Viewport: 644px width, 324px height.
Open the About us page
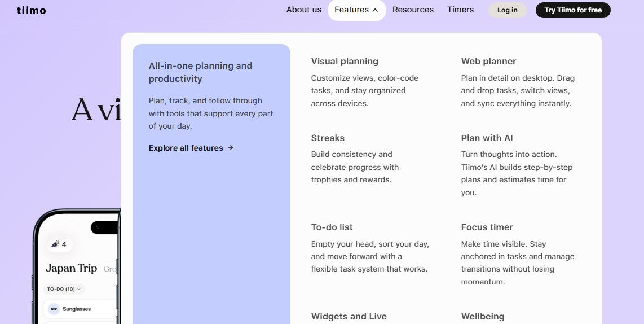tap(304, 10)
